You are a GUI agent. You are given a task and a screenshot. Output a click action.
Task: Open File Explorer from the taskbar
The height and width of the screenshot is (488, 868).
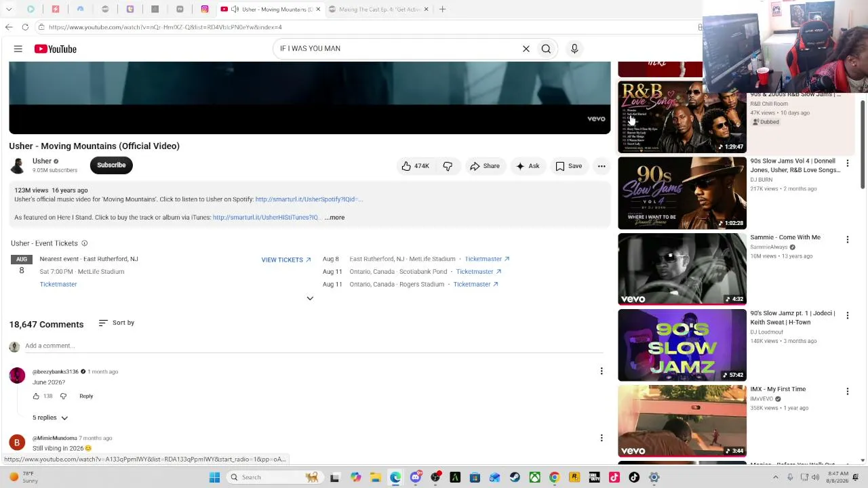[x=375, y=477]
